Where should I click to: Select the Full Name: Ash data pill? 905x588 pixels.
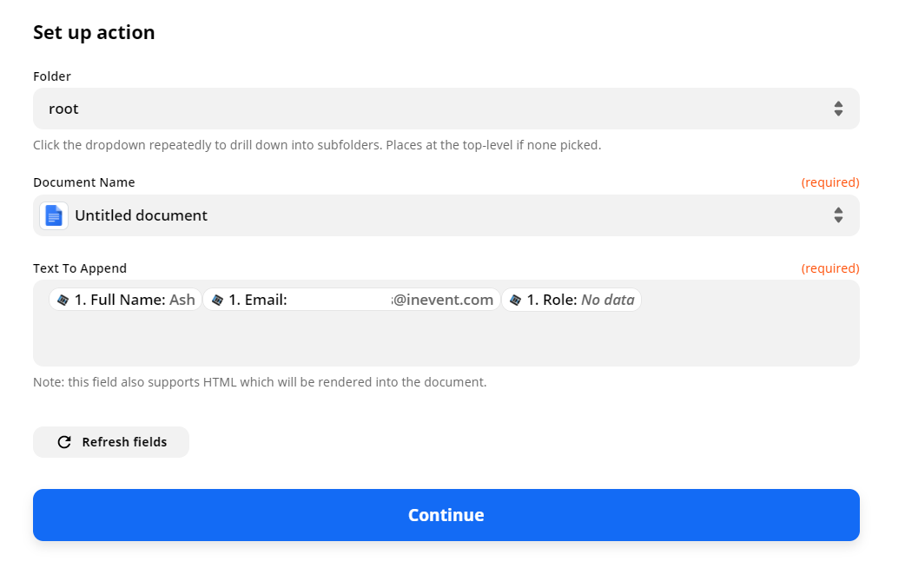pyautogui.click(x=125, y=300)
